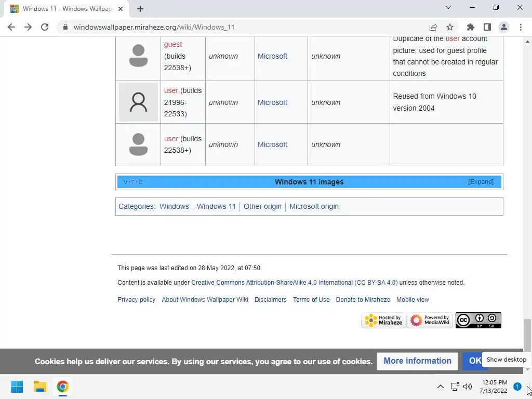Open the guest account picture thumbnail
Screen dimensions: 532x399
pos(138,56)
